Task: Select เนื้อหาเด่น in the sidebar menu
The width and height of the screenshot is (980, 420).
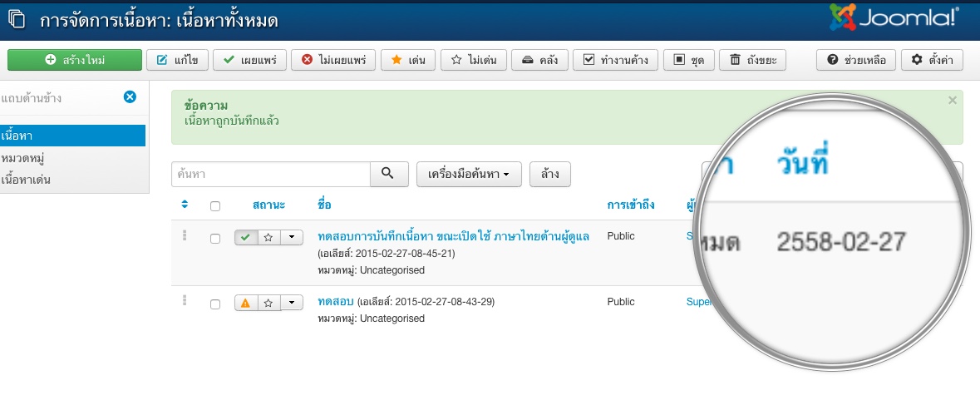Action: click(x=26, y=180)
